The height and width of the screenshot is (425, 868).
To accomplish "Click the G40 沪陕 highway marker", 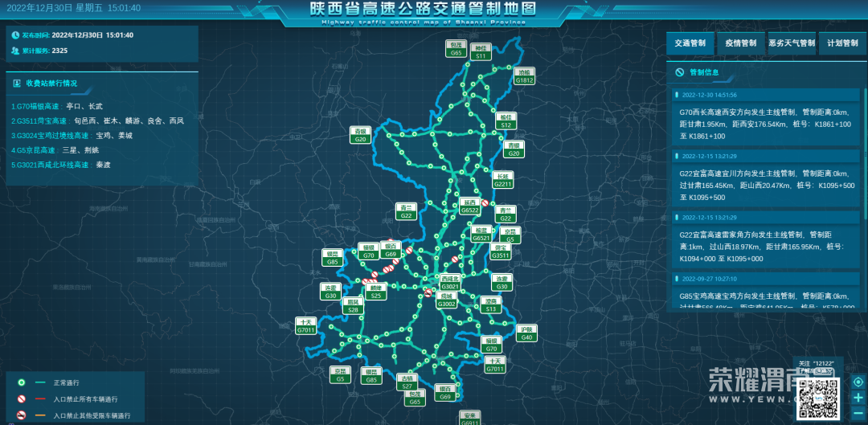I will click(526, 333).
